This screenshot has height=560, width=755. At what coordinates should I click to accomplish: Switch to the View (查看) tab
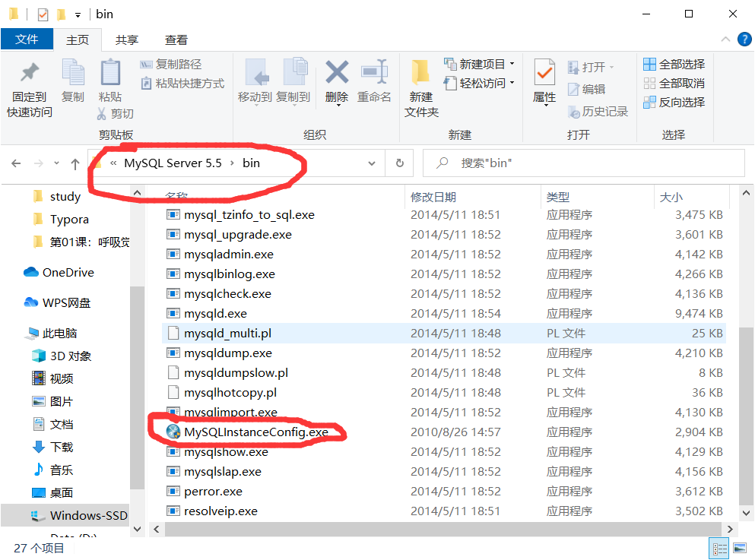click(176, 40)
